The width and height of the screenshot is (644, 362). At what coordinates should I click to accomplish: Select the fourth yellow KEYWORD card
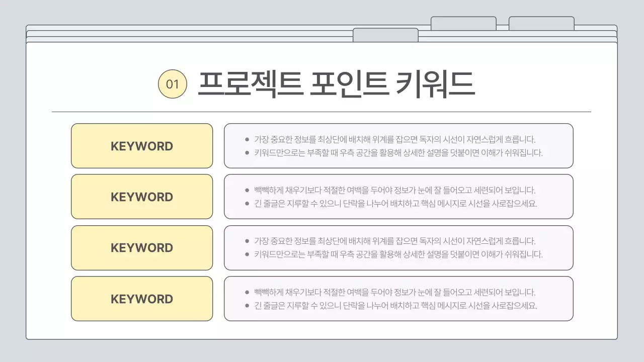pyautogui.click(x=142, y=299)
